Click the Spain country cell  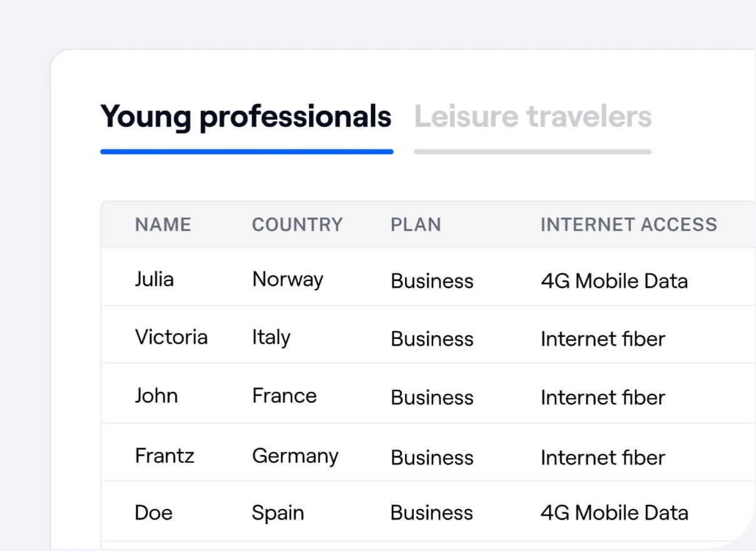tap(277, 513)
